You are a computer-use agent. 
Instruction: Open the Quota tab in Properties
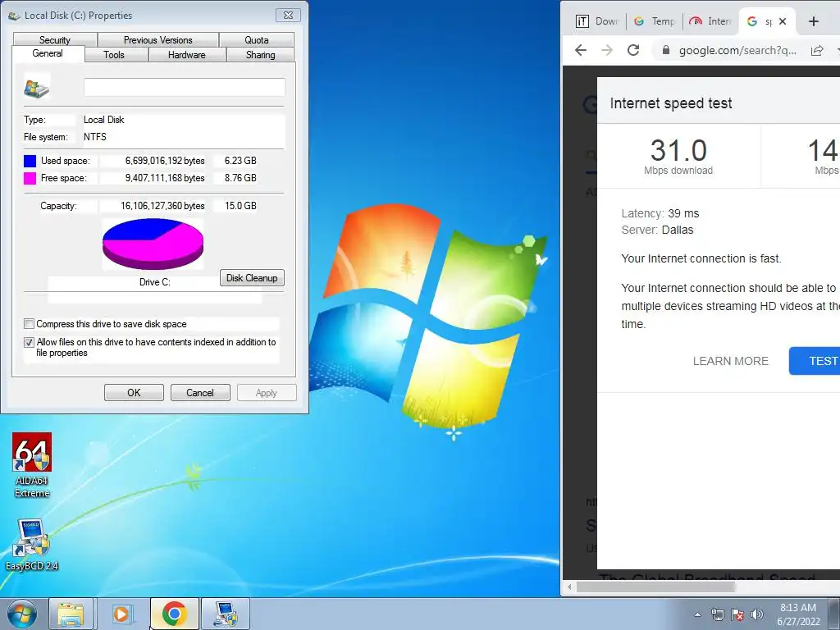point(257,39)
